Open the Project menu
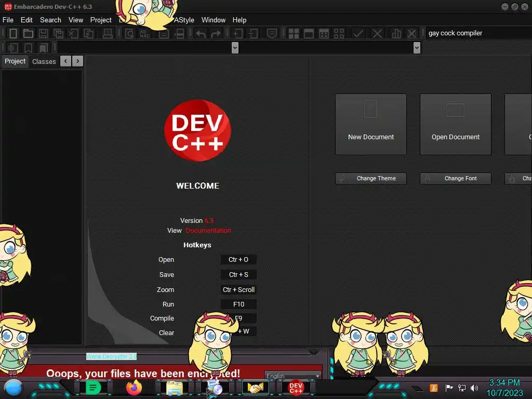The width and height of the screenshot is (532, 399). click(101, 20)
